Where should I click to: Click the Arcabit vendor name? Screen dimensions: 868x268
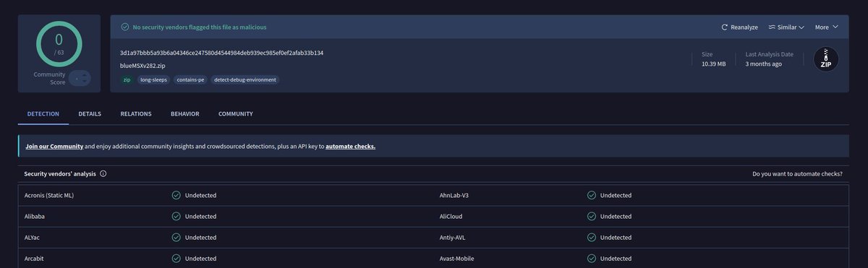click(x=35, y=258)
